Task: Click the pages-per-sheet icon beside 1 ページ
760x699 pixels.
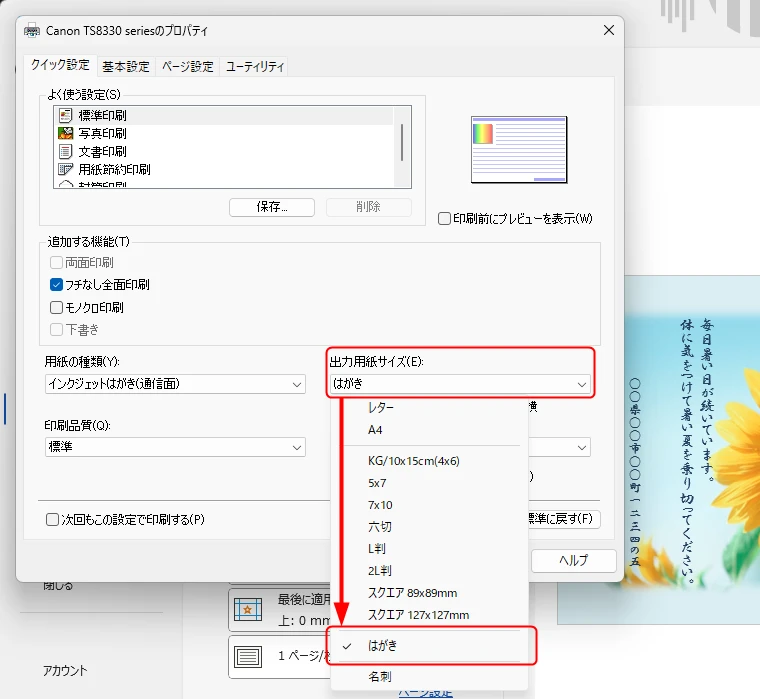Action: click(248, 656)
